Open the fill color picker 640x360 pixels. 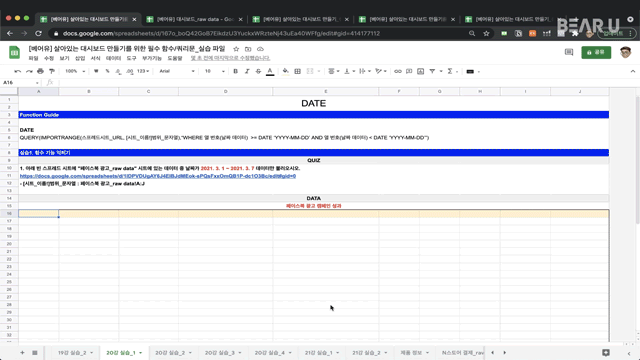pos(285,71)
